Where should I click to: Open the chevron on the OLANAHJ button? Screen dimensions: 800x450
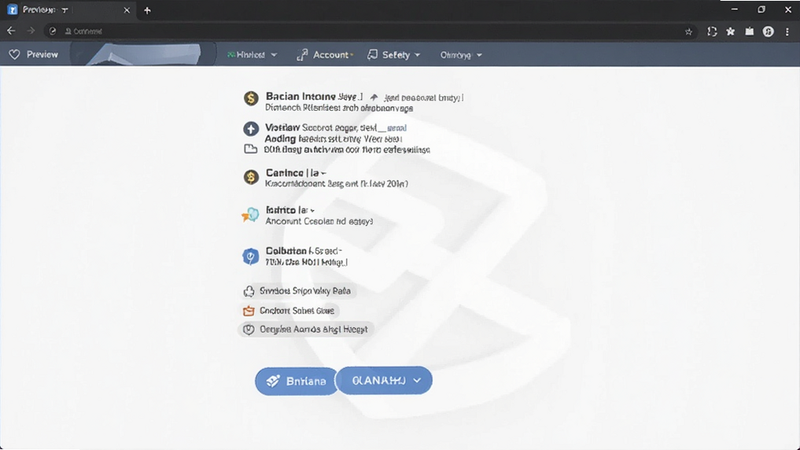[417, 380]
